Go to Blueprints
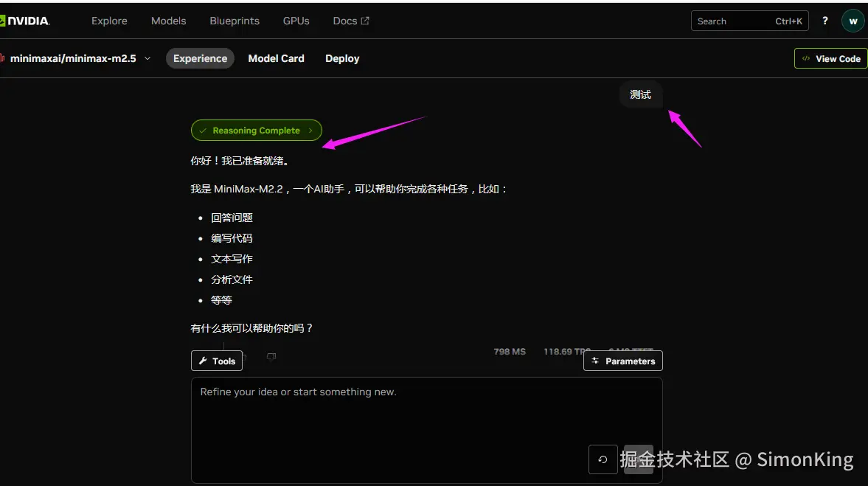868x486 pixels. pos(235,21)
